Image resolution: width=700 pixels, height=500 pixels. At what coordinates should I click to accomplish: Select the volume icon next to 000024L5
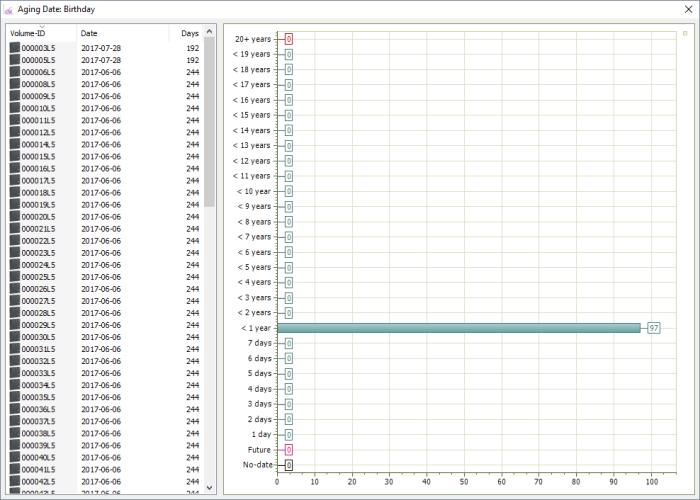click(15, 265)
